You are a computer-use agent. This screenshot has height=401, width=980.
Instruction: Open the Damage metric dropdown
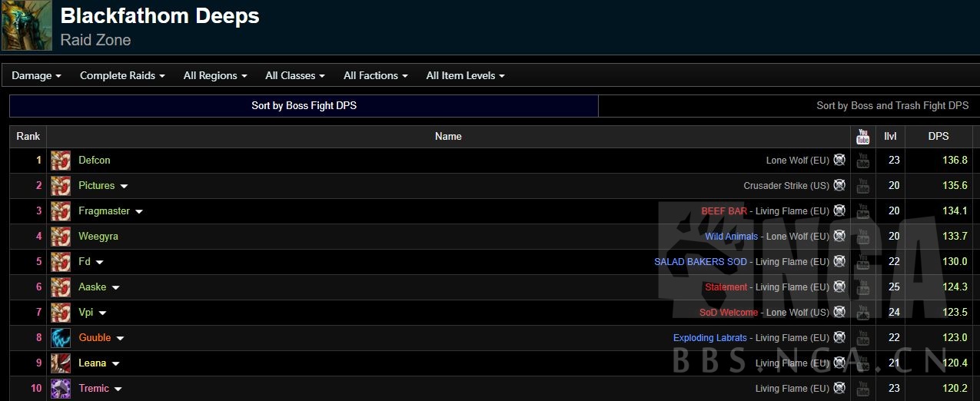coord(36,75)
